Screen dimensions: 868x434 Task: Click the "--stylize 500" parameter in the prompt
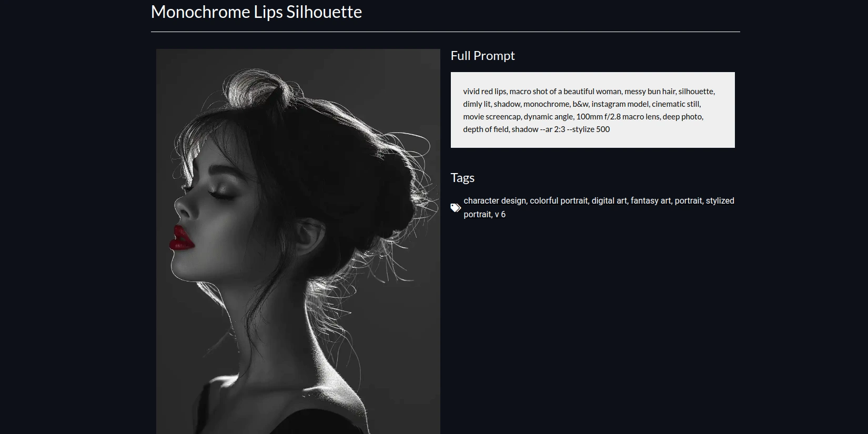588,129
